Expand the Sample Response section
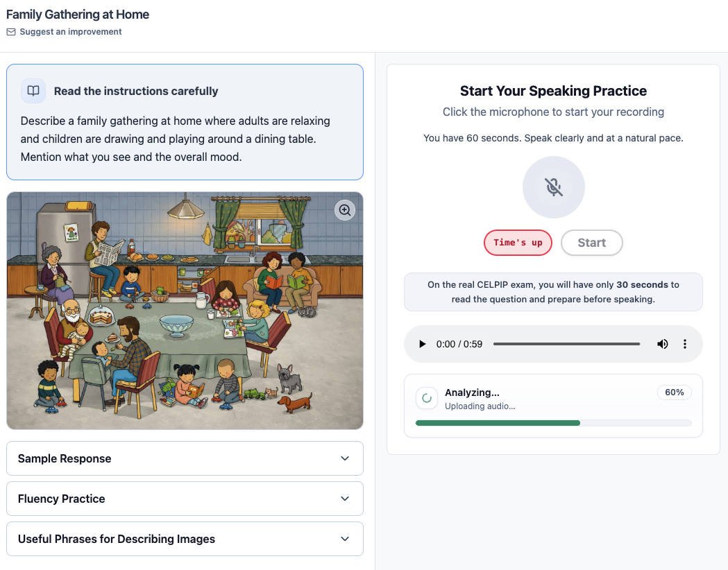 (x=185, y=458)
